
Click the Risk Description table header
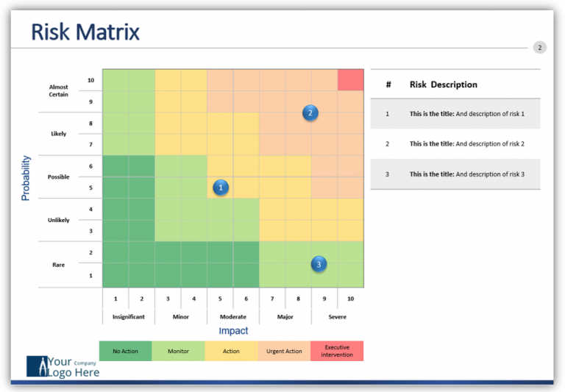pyautogui.click(x=444, y=85)
